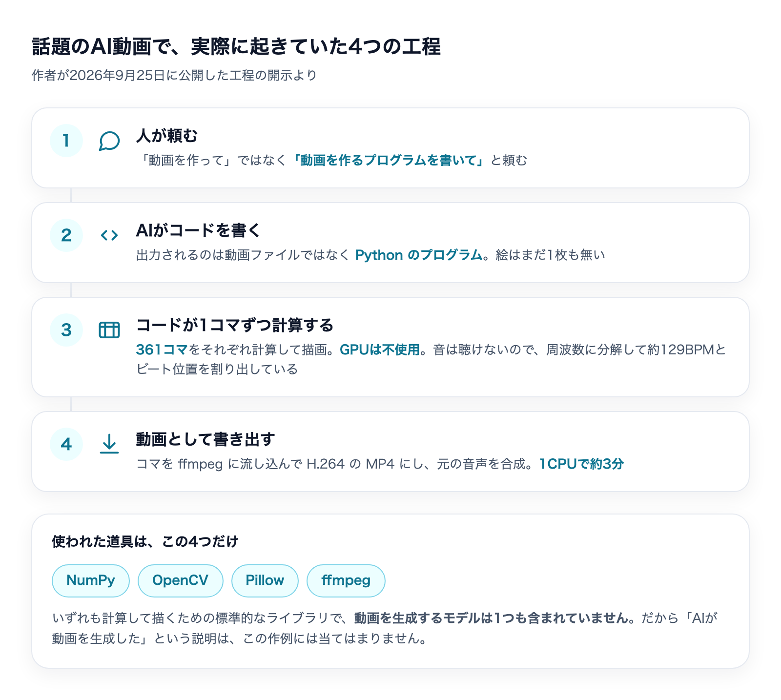The image size is (781, 700).
Task: Click the step number 3 circle badge
Action: 66,330
